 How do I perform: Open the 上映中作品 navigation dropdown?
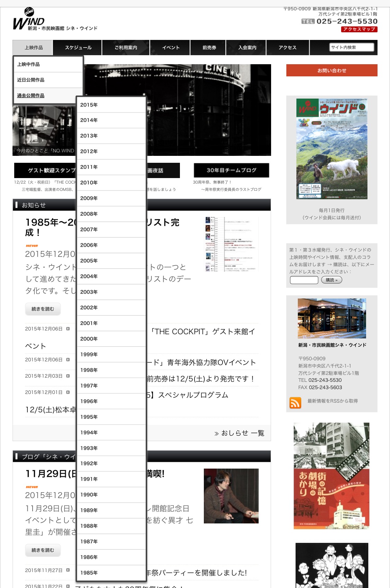tap(33, 48)
